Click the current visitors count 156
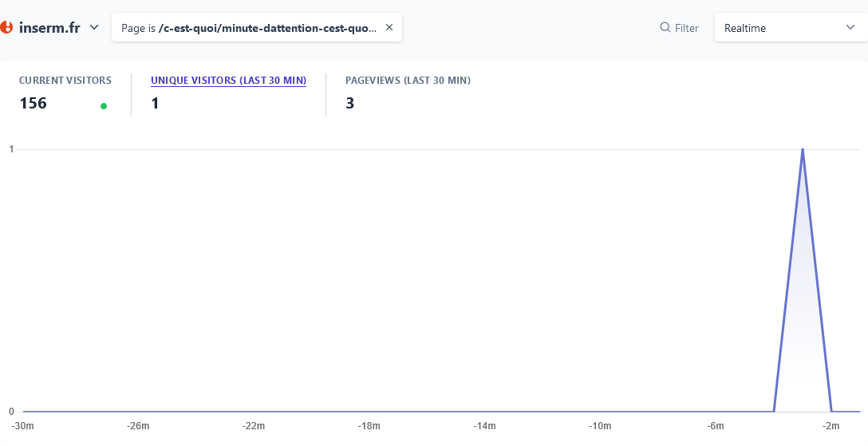Viewport: 868px width, 446px height. 34,103
